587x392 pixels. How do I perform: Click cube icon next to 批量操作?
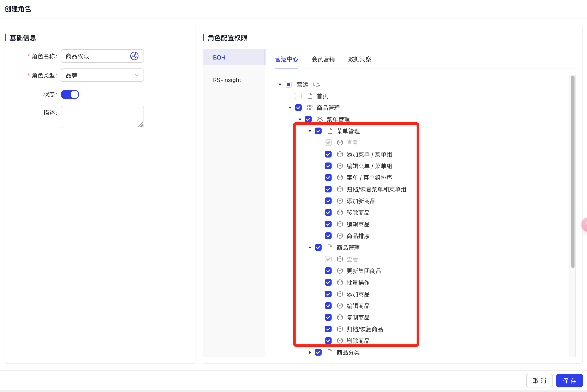[x=340, y=283]
